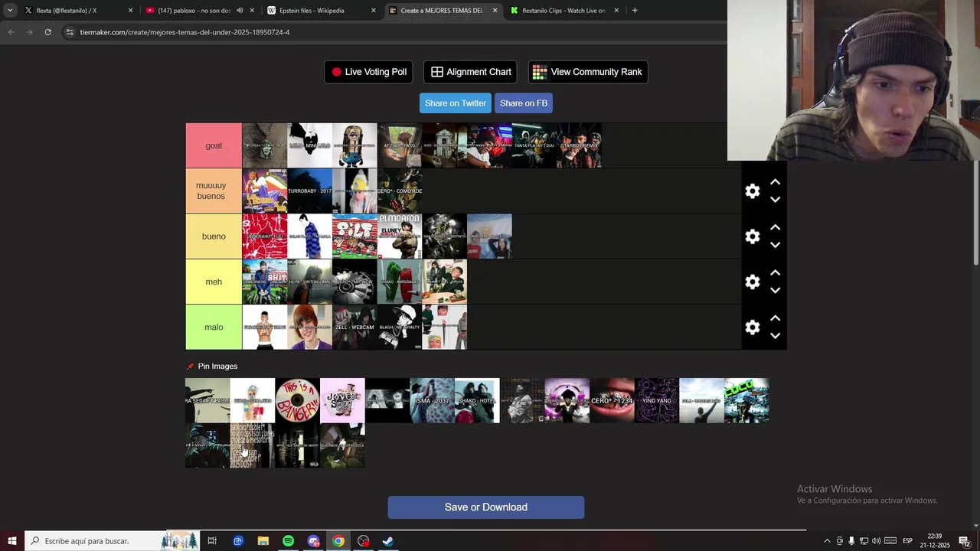Select 'EL MORFON' Eluney thumbnail in bueno tier
Viewport: 980px width, 551px height.
[x=400, y=236]
